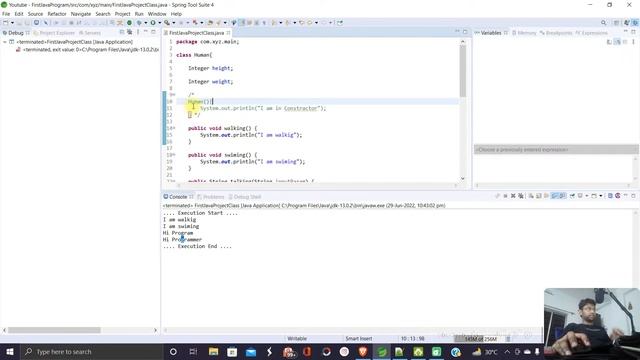Open Windows Task View on taskbar
Viewport: 640px width, 360px height.
click(193, 351)
